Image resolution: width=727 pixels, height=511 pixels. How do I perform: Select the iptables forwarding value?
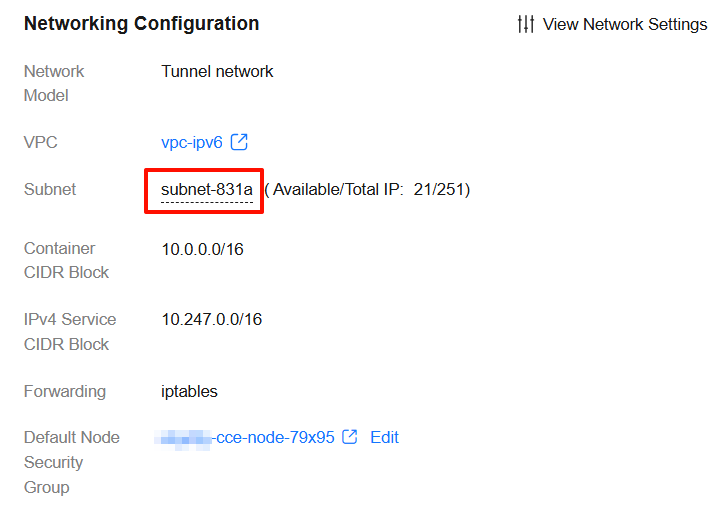(x=189, y=391)
